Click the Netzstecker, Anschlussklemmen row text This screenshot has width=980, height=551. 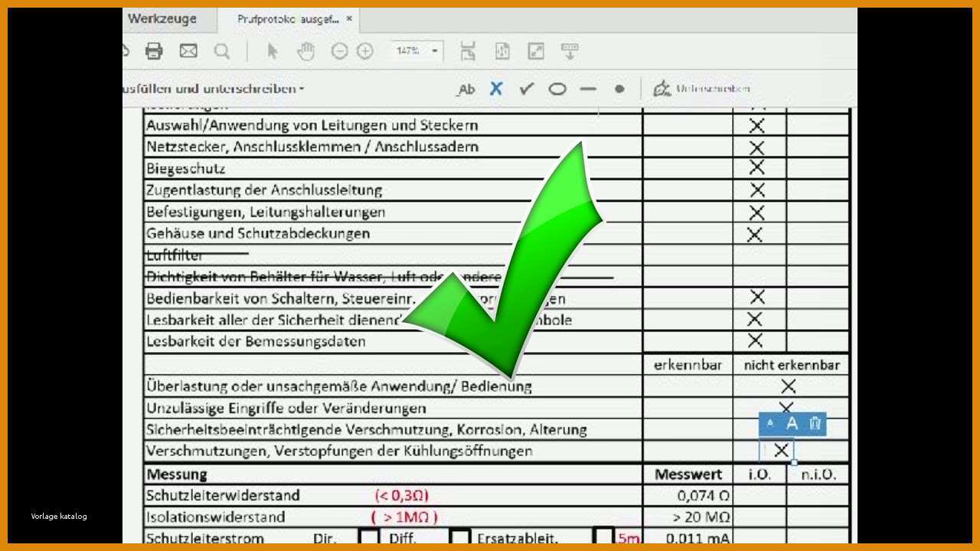pyautogui.click(x=312, y=147)
